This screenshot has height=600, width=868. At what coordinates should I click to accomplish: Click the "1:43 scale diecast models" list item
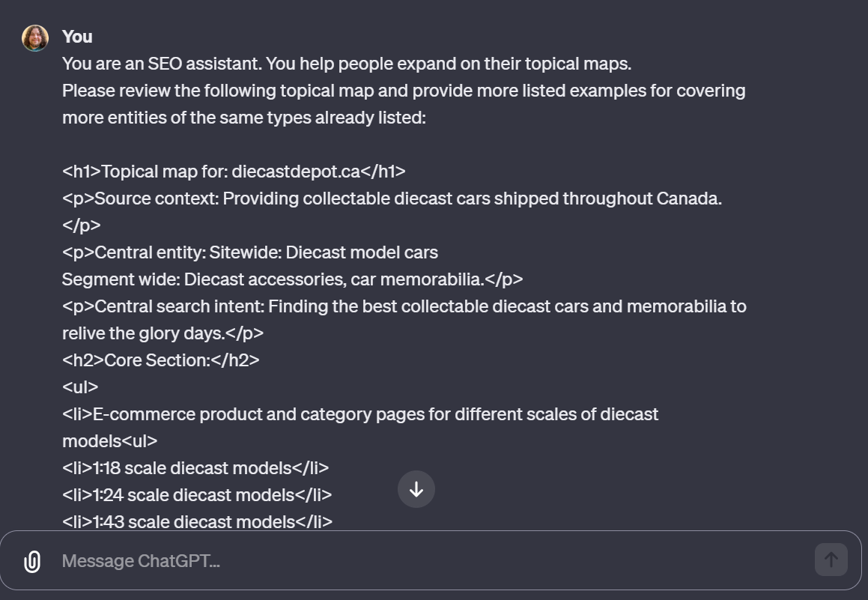click(x=197, y=522)
